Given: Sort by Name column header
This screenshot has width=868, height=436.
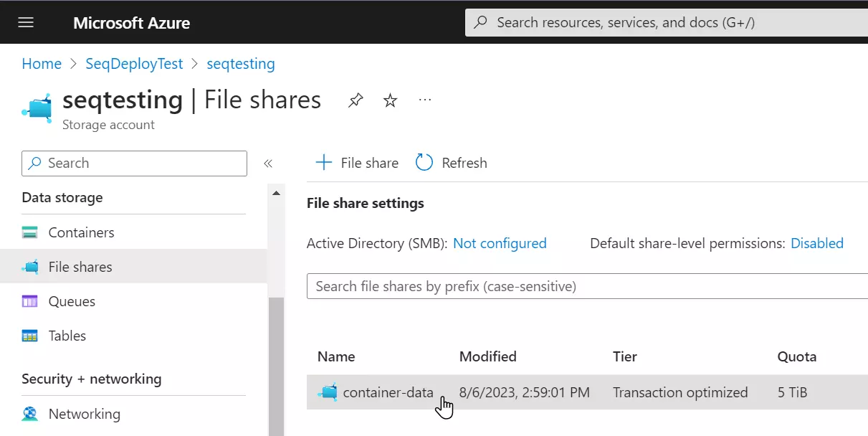Looking at the screenshot, I should [336, 356].
